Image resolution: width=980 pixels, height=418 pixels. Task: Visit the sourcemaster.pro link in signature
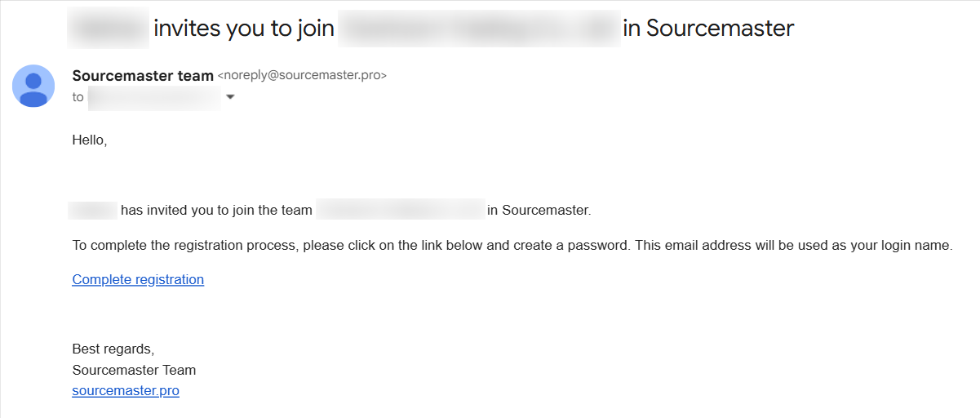coord(126,390)
